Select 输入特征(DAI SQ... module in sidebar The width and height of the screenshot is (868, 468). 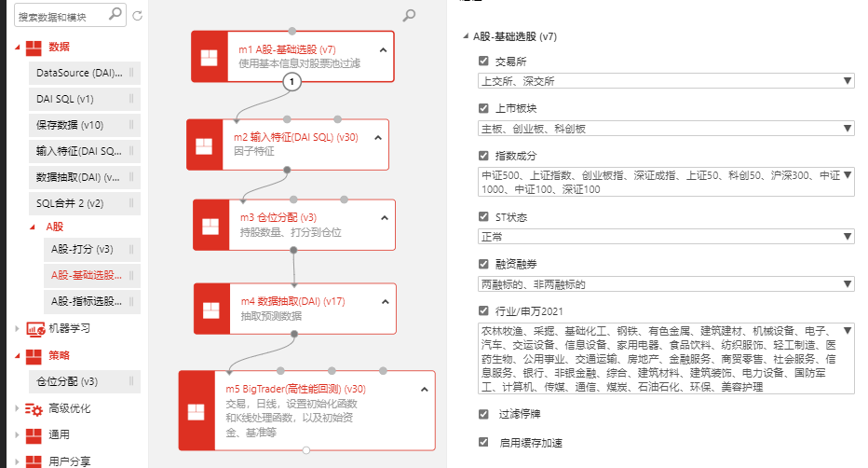(x=85, y=151)
